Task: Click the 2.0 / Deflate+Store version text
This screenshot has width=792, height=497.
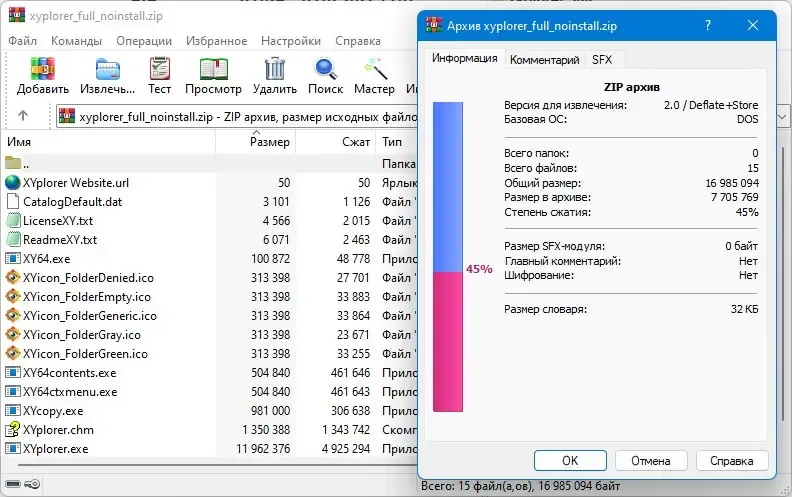Action: pyautogui.click(x=711, y=105)
